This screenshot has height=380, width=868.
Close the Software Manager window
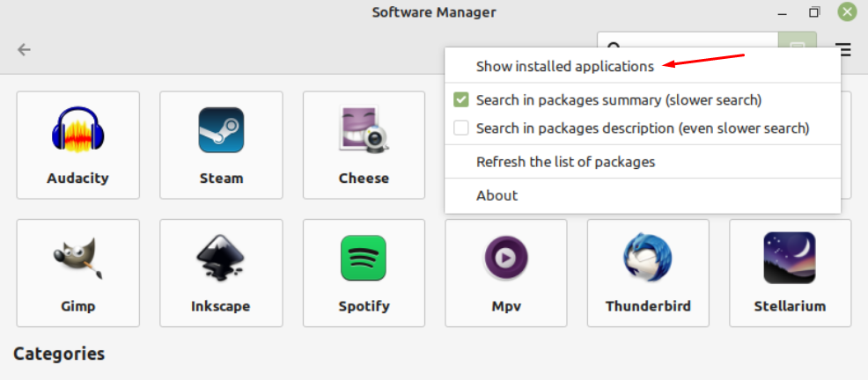[847, 11]
